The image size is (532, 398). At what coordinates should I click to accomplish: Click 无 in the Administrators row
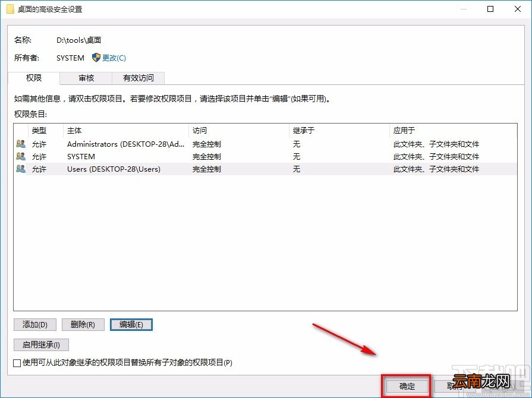[297, 144]
